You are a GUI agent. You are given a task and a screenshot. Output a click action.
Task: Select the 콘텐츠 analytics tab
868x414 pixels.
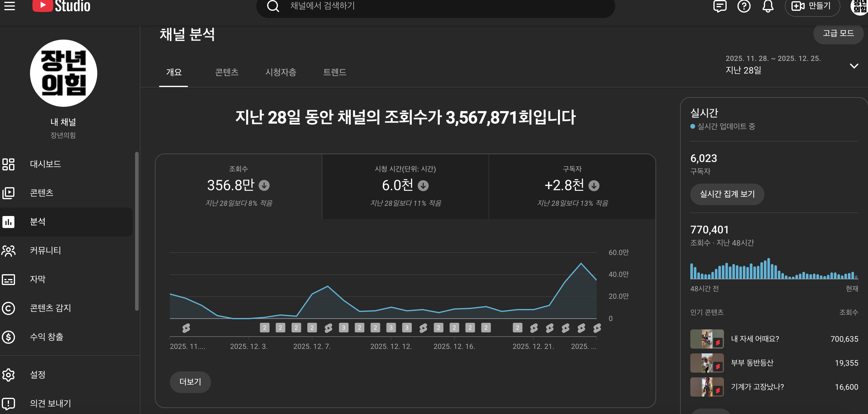click(x=226, y=72)
